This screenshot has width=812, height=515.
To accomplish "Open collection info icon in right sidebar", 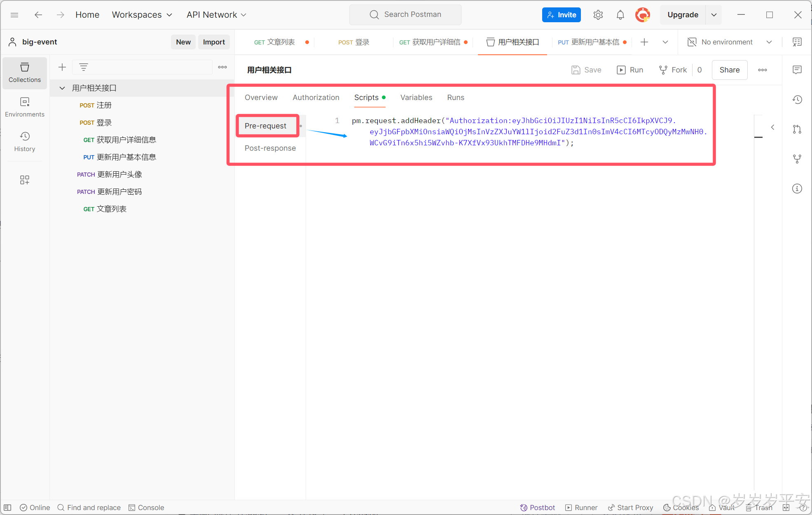I will click(797, 189).
